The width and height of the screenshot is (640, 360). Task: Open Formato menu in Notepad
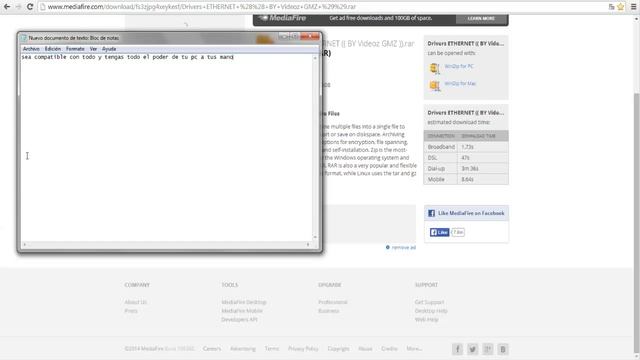pos(75,49)
